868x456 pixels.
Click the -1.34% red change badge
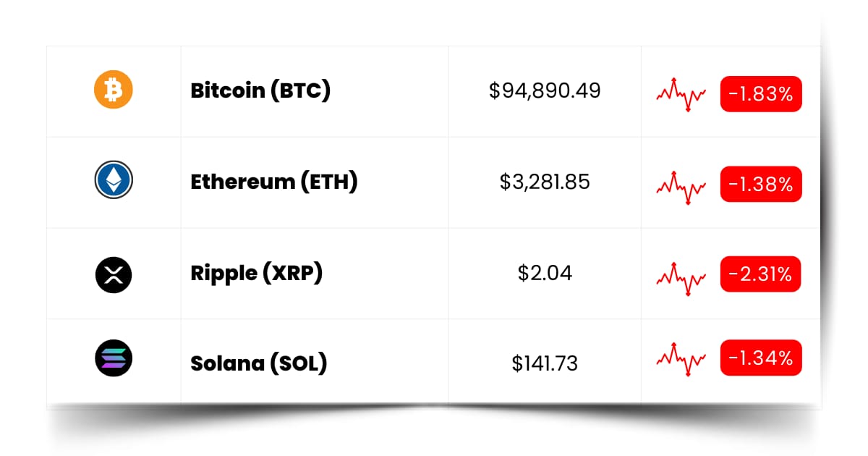click(x=760, y=358)
